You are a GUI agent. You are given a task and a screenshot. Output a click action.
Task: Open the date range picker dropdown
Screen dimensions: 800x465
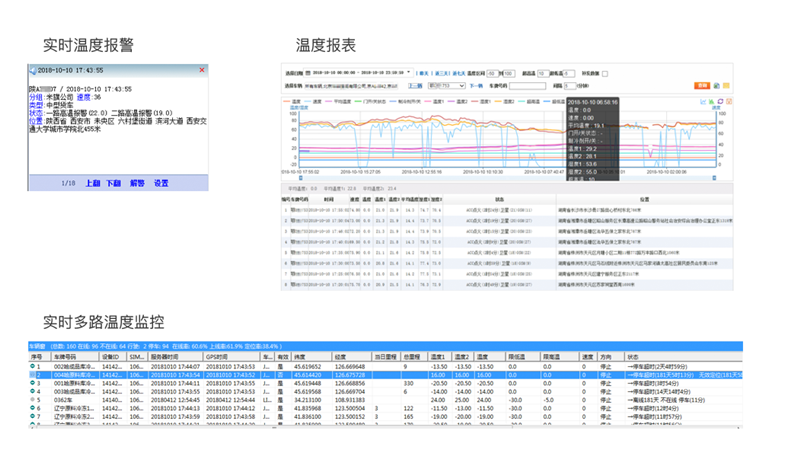click(x=407, y=73)
